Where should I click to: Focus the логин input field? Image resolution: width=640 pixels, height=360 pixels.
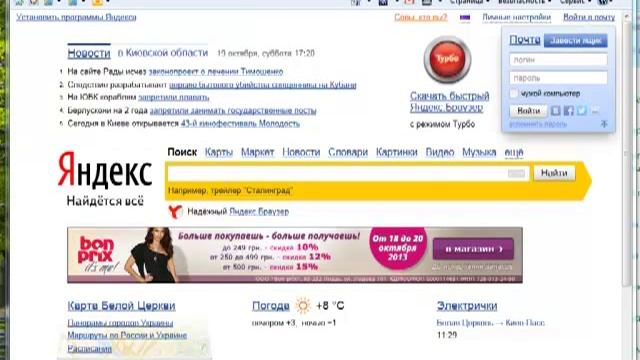coord(558,60)
